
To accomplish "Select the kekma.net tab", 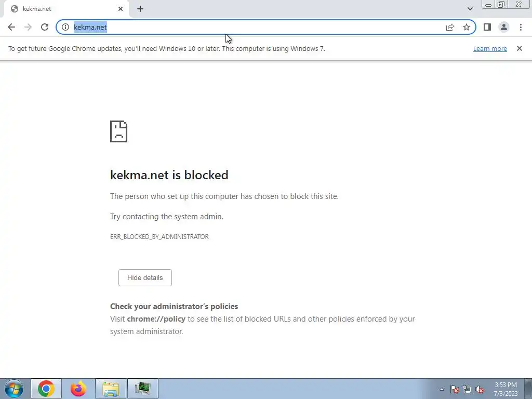I will [66, 9].
